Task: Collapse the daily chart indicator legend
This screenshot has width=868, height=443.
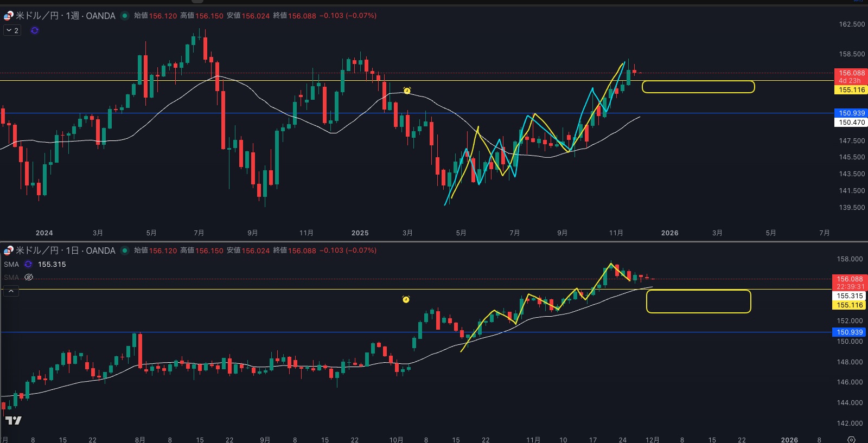Action: [x=11, y=291]
